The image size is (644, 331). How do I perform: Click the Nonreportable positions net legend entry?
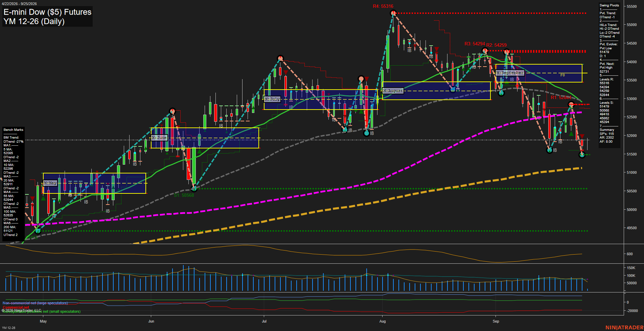[x=42, y=312]
